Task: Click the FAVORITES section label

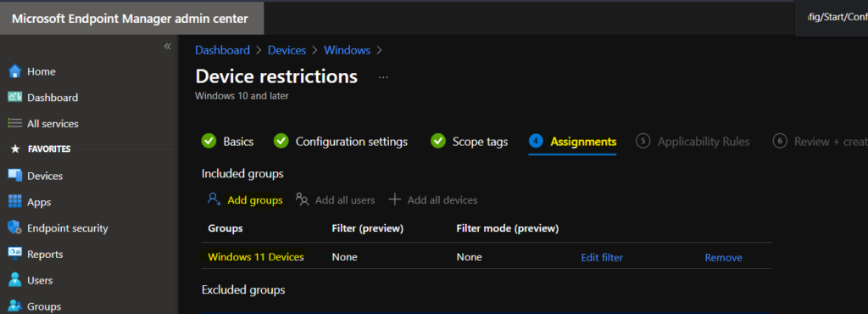Action: [x=48, y=149]
